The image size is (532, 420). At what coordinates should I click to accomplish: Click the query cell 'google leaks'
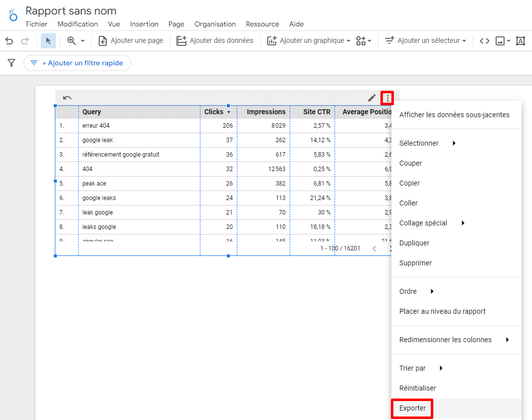tap(99, 198)
